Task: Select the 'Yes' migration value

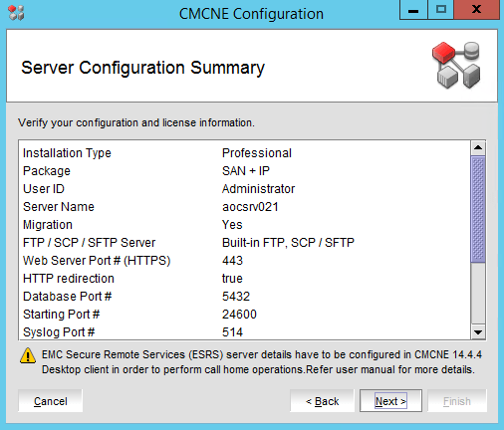Action: 232,225
